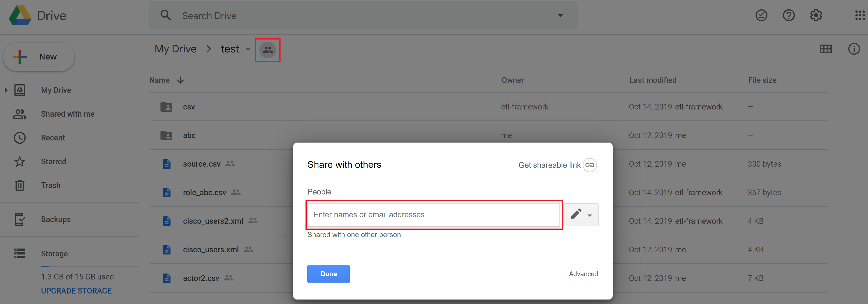868x304 pixels.
Task: Expand search options dropdown arrow
Action: coord(560,15)
